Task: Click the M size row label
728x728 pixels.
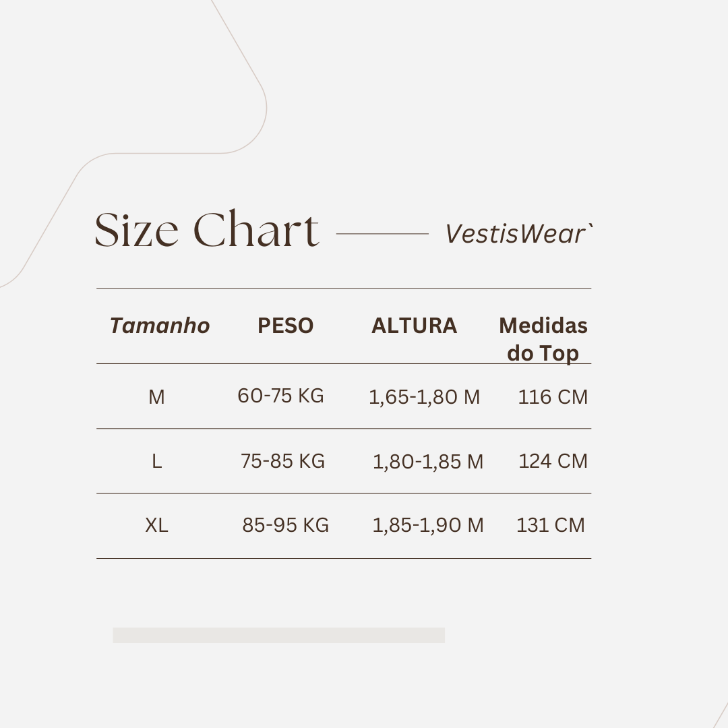Action: point(156,397)
